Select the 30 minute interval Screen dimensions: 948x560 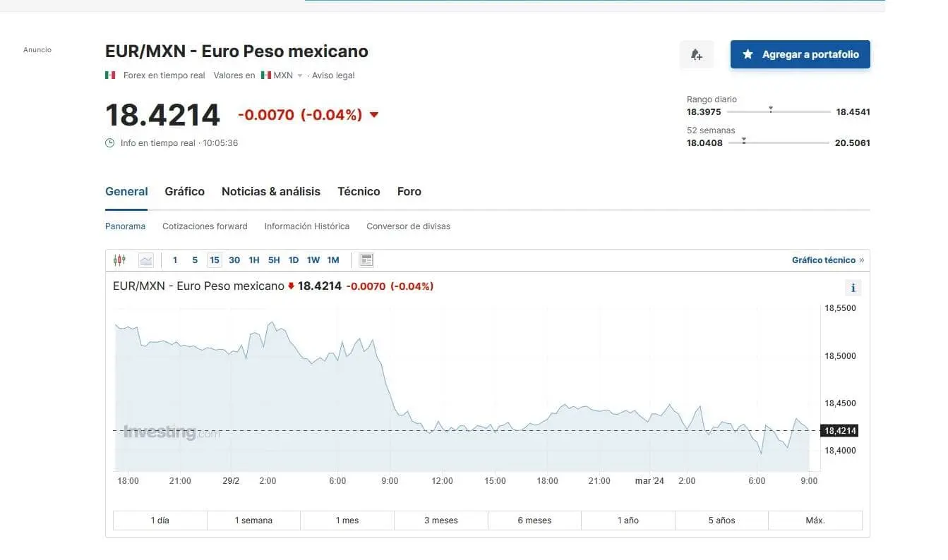pos(234,260)
